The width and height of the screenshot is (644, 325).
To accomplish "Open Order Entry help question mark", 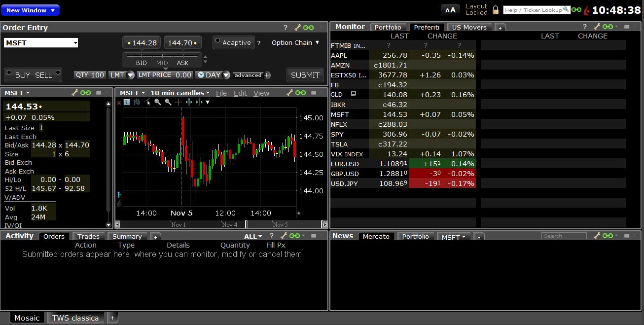I will pos(286,28).
